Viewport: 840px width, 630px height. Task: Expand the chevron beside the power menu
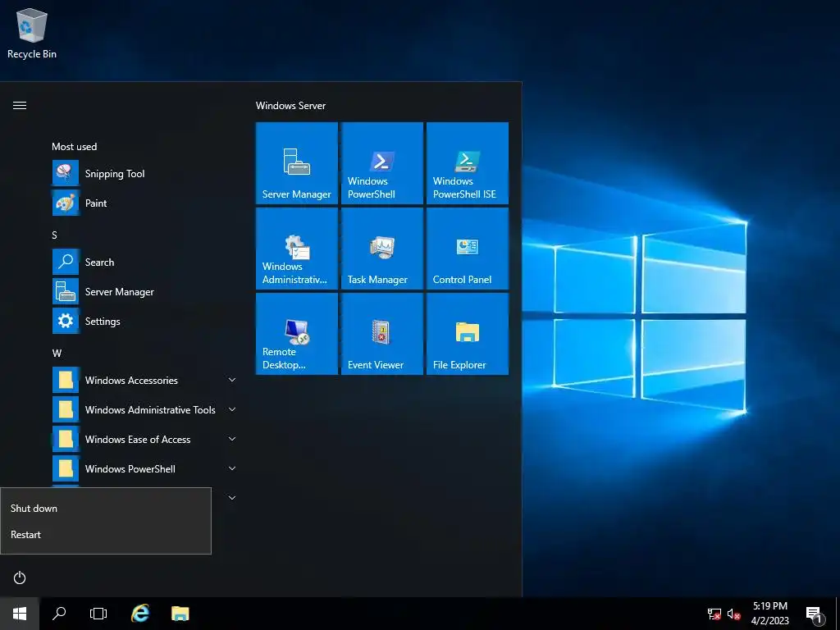point(232,498)
